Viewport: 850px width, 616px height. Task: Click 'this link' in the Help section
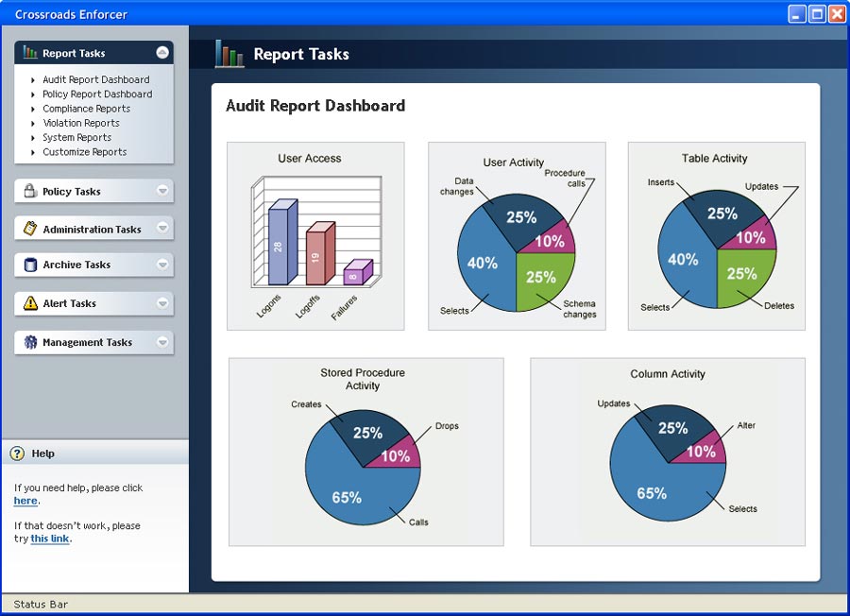click(50, 539)
